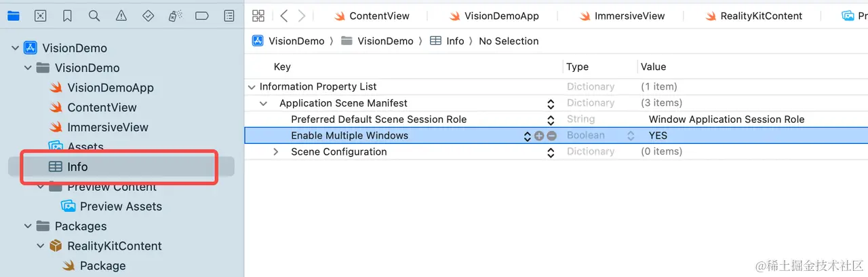Add row with plus button on Enable Multiple Windows
Screen dimensions: 868x277
539,136
